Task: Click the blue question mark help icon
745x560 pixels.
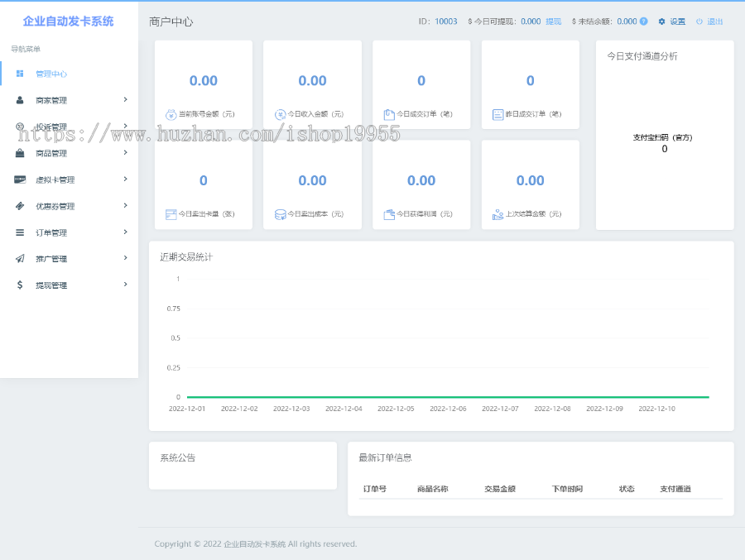Action: [x=643, y=22]
